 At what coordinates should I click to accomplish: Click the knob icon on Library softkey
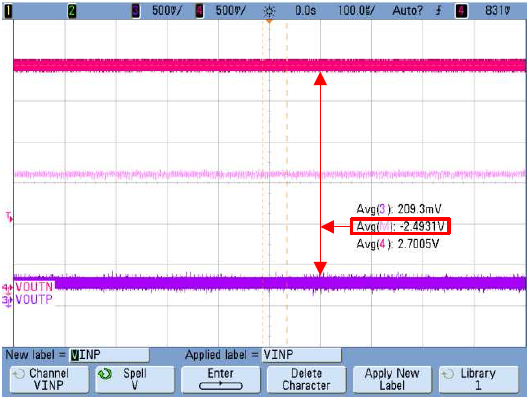(x=448, y=374)
